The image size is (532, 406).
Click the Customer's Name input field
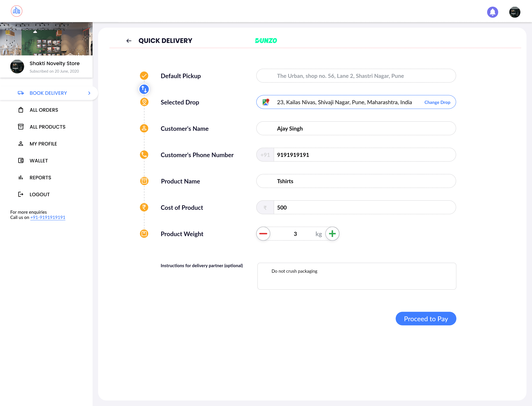coord(356,128)
